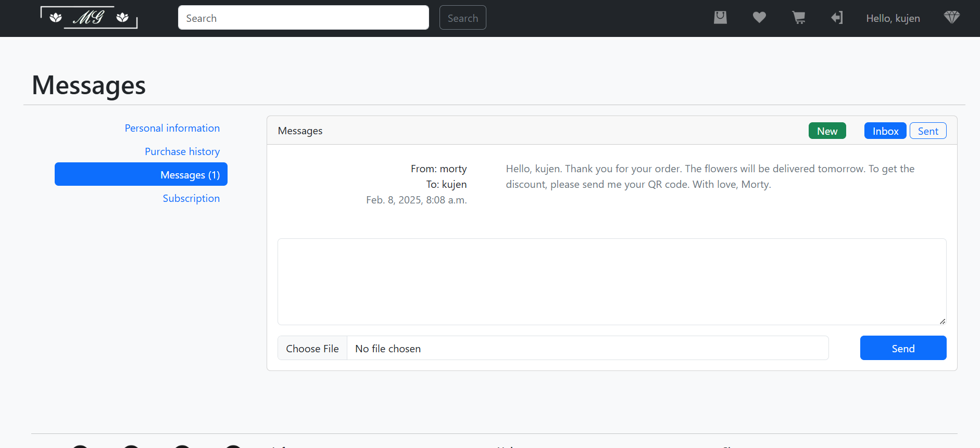Click the Search button in header
Image resolution: width=980 pixels, height=448 pixels.
coord(463,18)
